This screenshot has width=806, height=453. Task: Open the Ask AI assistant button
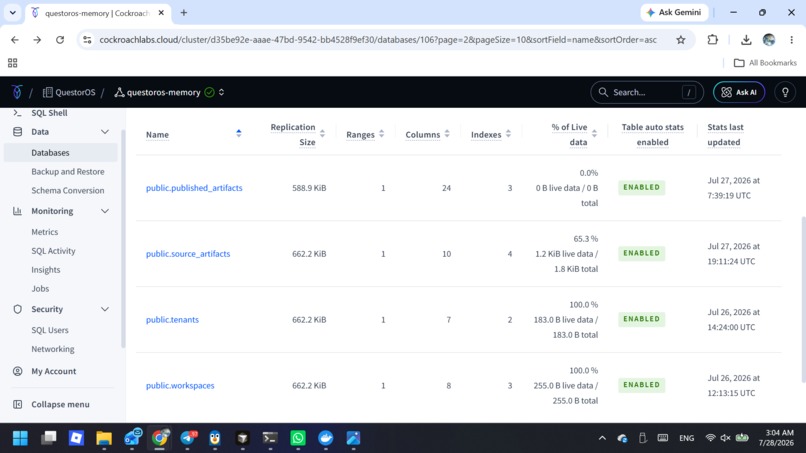coord(739,93)
